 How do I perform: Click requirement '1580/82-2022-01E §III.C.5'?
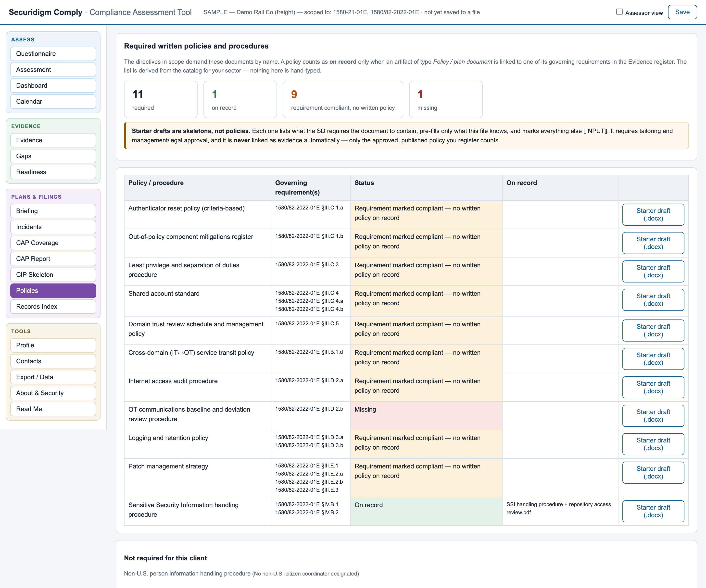(307, 324)
